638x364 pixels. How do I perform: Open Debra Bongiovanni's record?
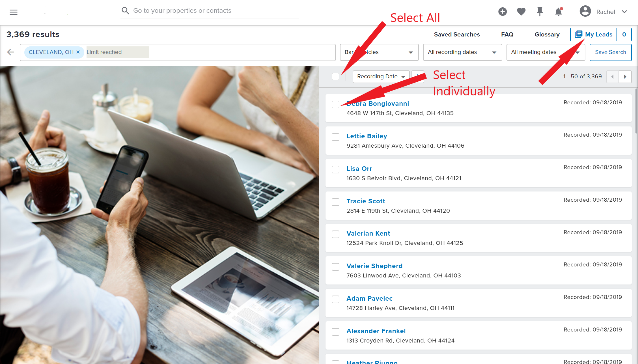[378, 104]
